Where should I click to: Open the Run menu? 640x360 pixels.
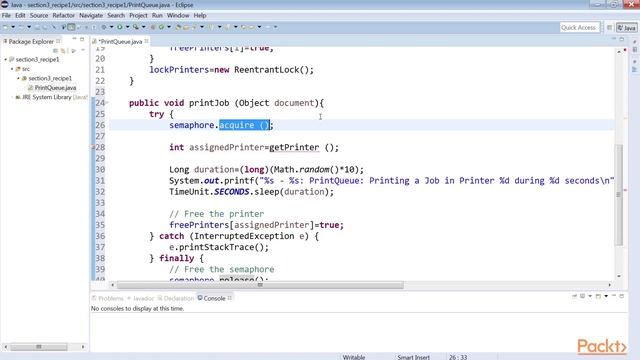point(157,16)
